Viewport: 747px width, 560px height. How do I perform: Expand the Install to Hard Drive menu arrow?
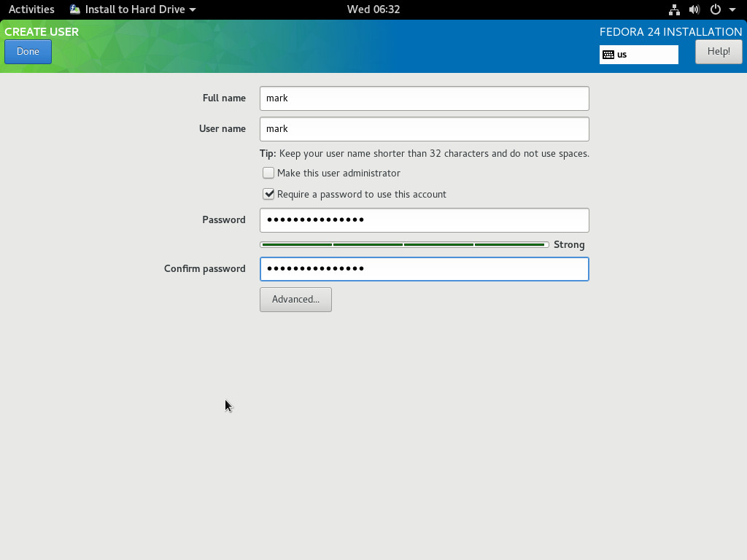193,10
